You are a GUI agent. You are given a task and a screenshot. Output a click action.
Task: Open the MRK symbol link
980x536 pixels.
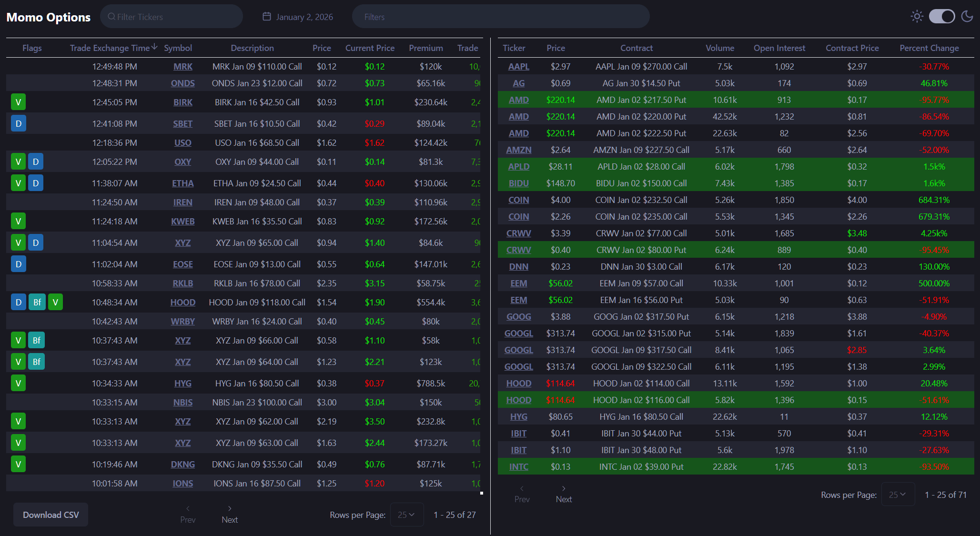(183, 67)
